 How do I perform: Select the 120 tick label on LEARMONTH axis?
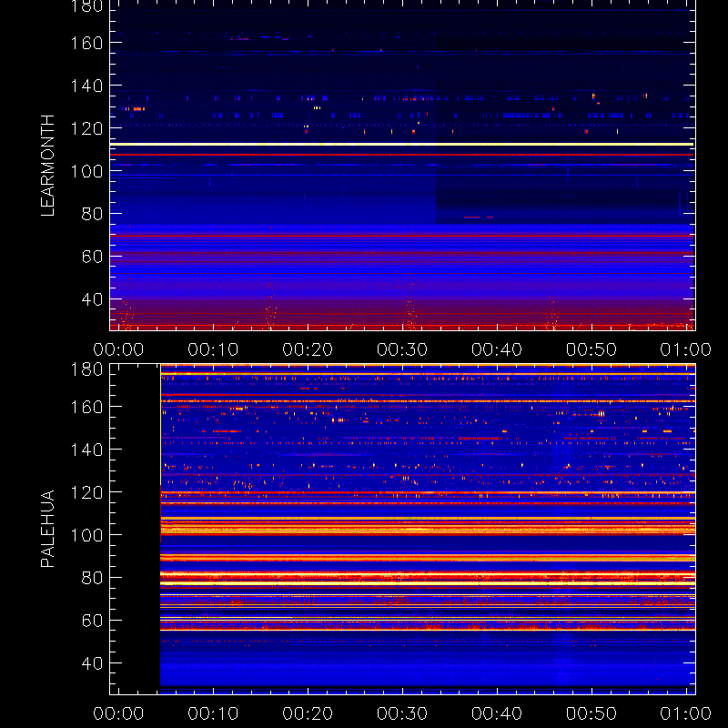click(86, 128)
